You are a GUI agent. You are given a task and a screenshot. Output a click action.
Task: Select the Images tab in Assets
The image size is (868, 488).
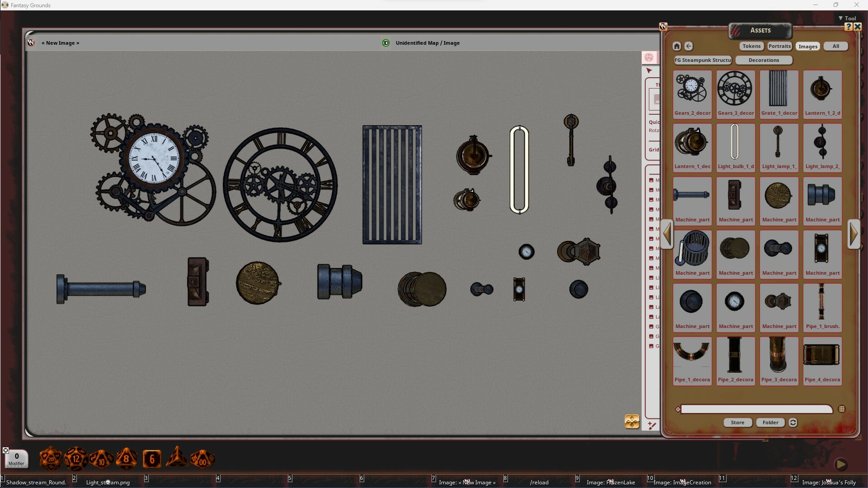pos(808,46)
